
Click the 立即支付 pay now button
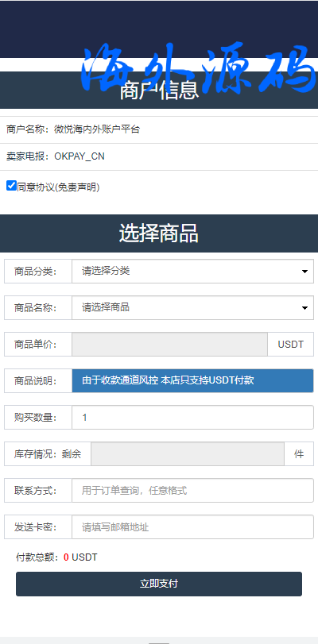tap(159, 584)
